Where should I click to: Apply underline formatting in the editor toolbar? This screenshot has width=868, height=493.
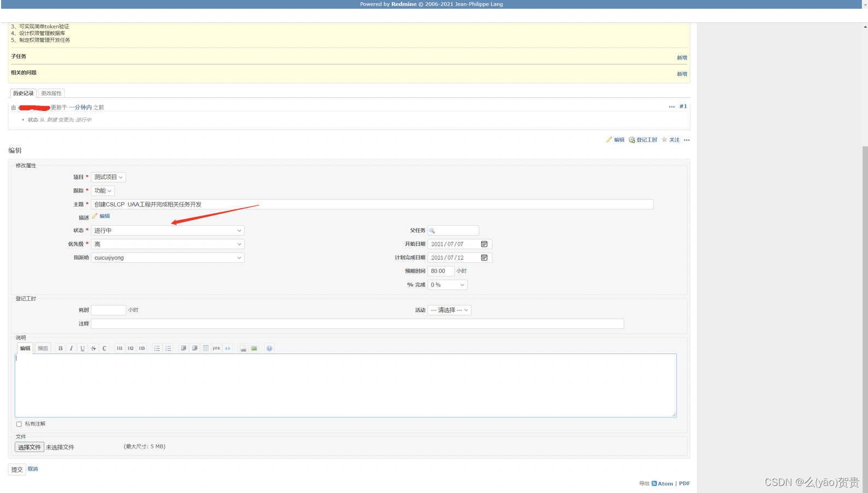coord(83,348)
